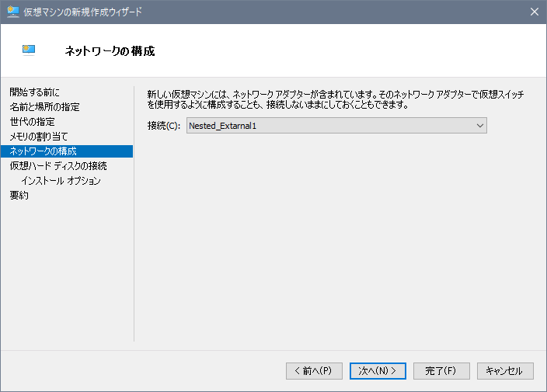The width and height of the screenshot is (547, 392).
Task: Expand the Nested_Extarnal1 connection dropdown
Action: (x=336, y=125)
